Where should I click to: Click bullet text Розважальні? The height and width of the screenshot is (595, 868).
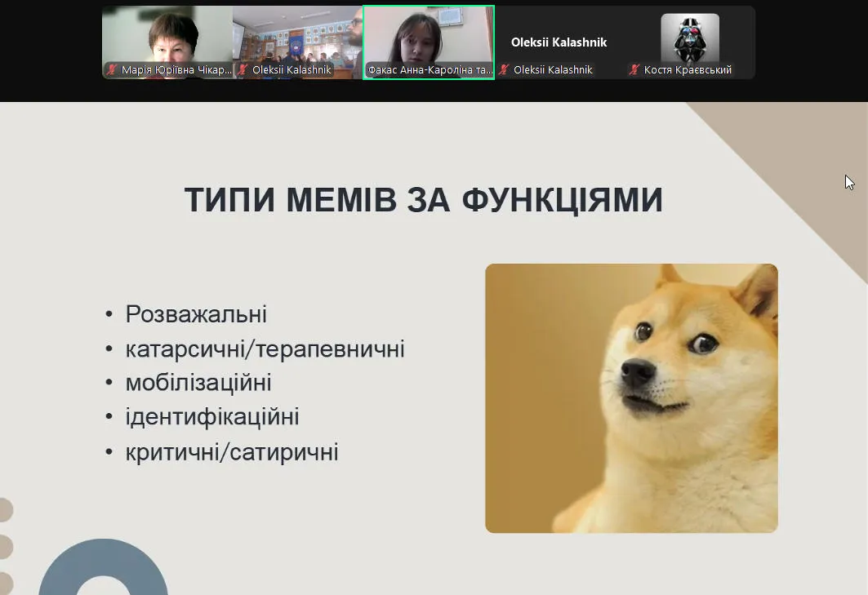tap(196, 314)
